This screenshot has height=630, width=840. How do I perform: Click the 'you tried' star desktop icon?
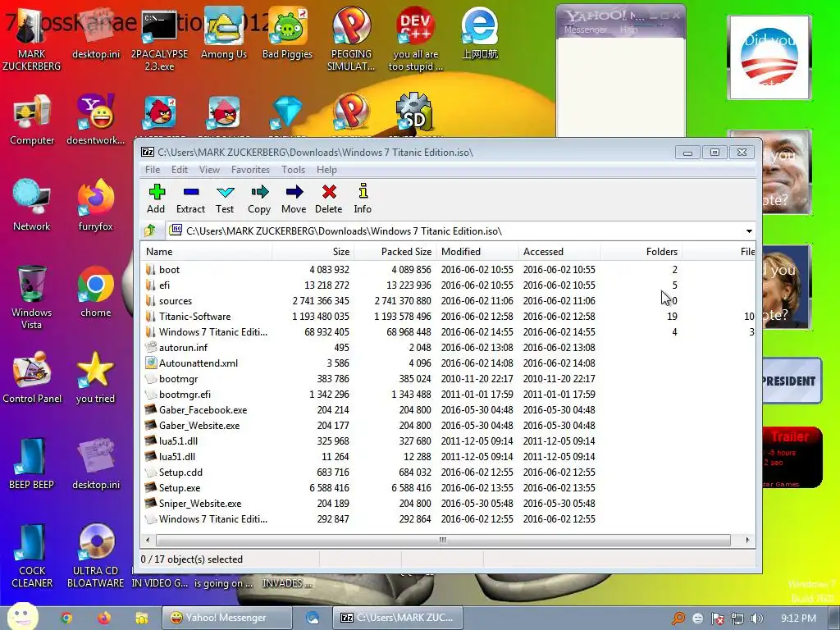[x=95, y=378]
